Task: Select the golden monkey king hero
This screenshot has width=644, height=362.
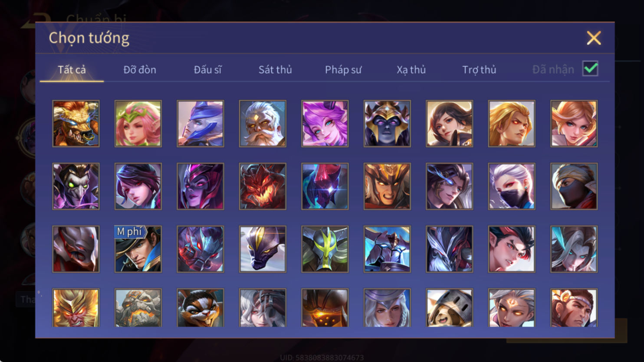Action: coord(76,308)
